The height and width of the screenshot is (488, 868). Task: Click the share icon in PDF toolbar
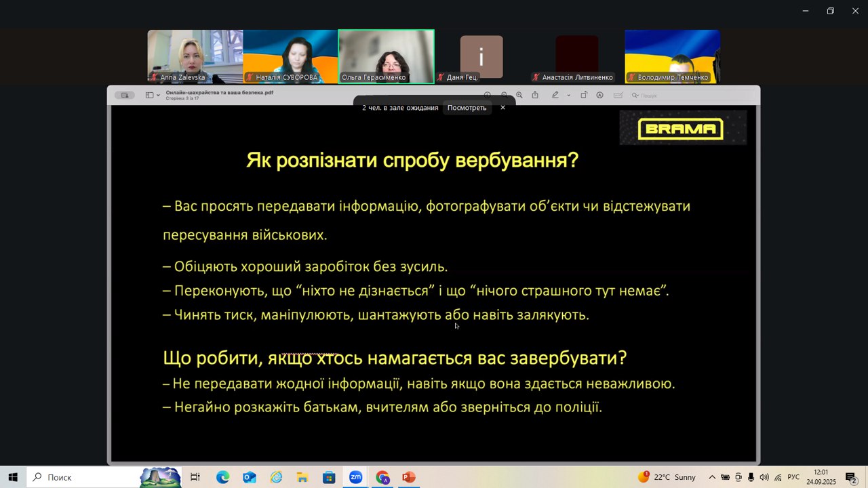535,96
